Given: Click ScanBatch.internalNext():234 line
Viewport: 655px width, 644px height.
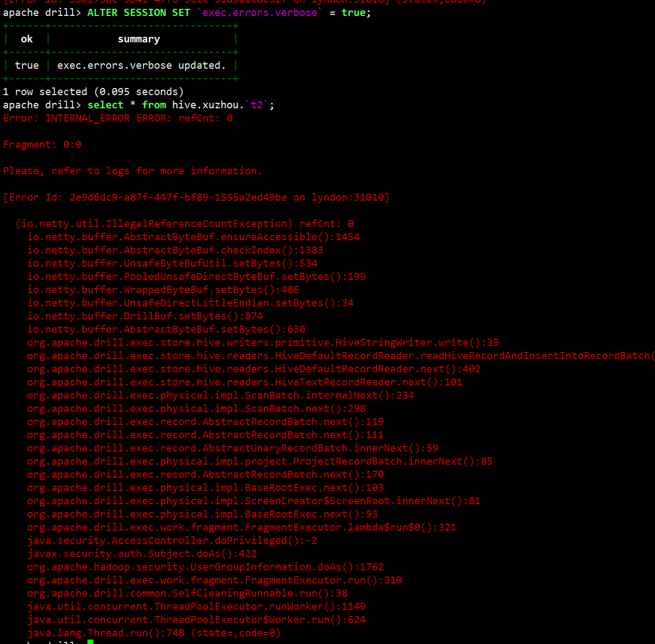Looking at the screenshot, I should point(221,395).
